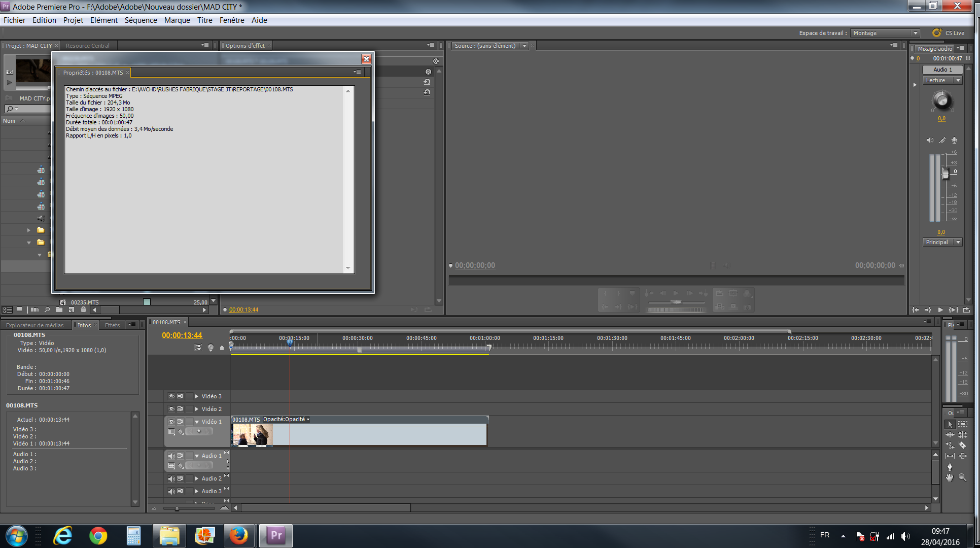Screen dimensions: 980x548
Task: Close the Propriétés floating window with red X
Action: point(366,59)
